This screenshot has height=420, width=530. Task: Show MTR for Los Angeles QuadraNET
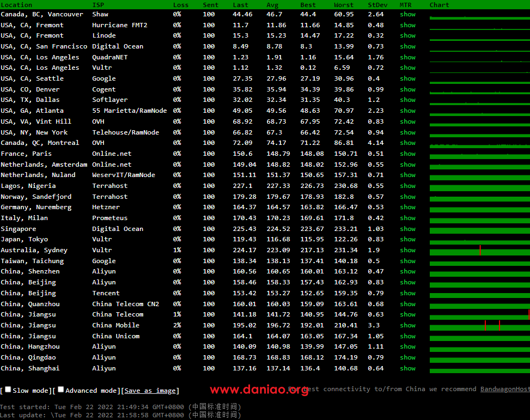(x=407, y=57)
